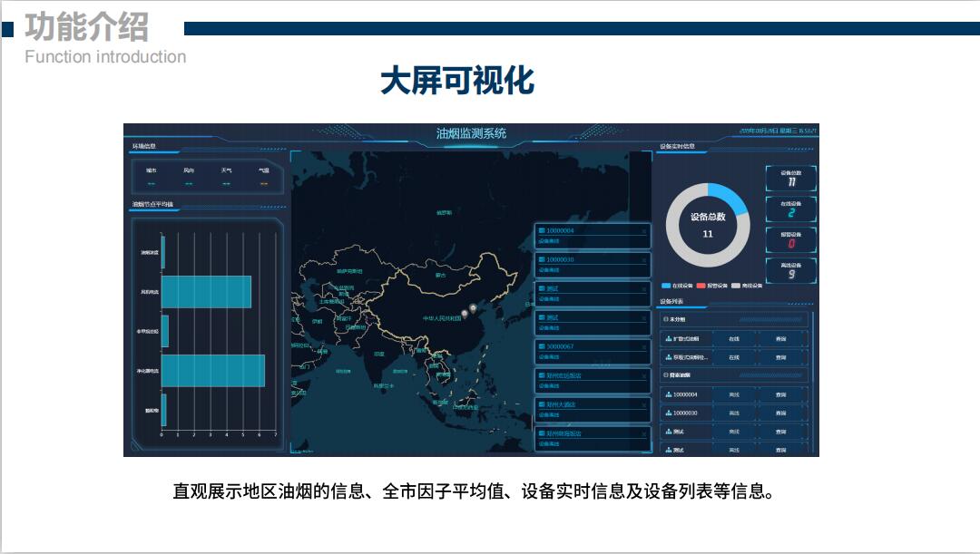Click the 蒙古 label on the map

pyautogui.click(x=441, y=275)
